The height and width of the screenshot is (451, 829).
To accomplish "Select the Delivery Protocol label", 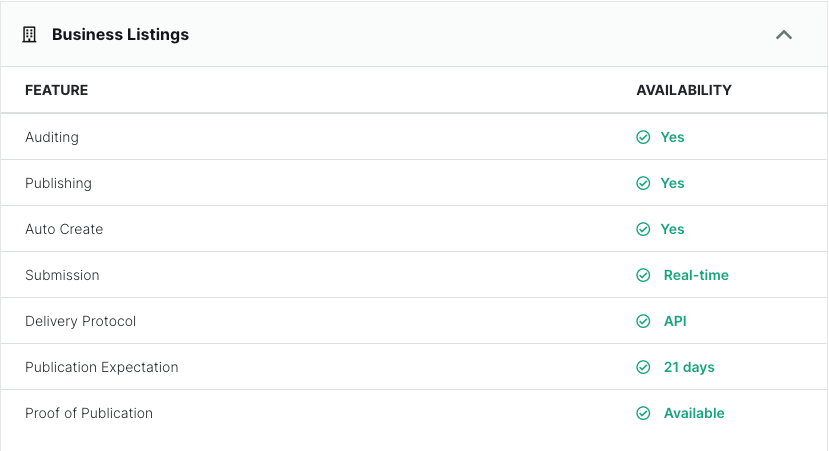I will (x=80, y=321).
